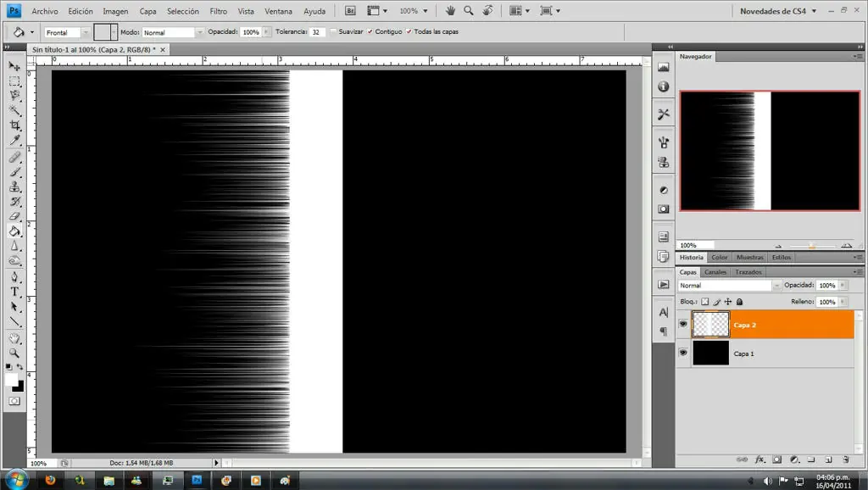
Task: Hide the Capa 1 layer
Action: pos(683,353)
